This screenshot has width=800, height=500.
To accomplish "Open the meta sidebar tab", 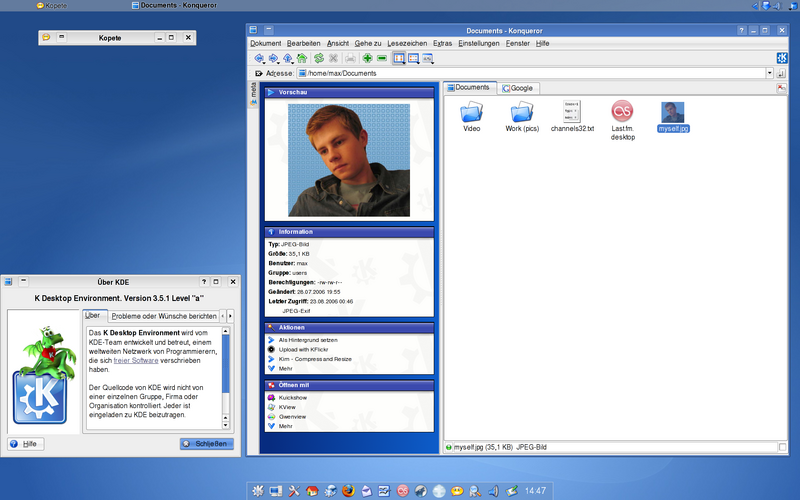I will point(253,95).
